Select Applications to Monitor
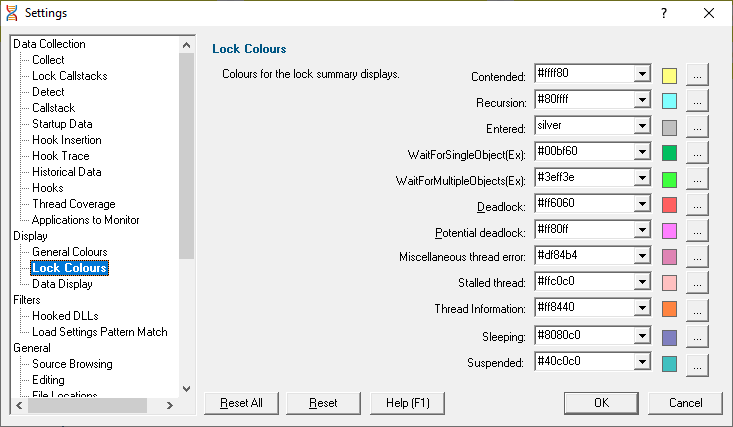This screenshot has width=733, height=427. point(86,220)
